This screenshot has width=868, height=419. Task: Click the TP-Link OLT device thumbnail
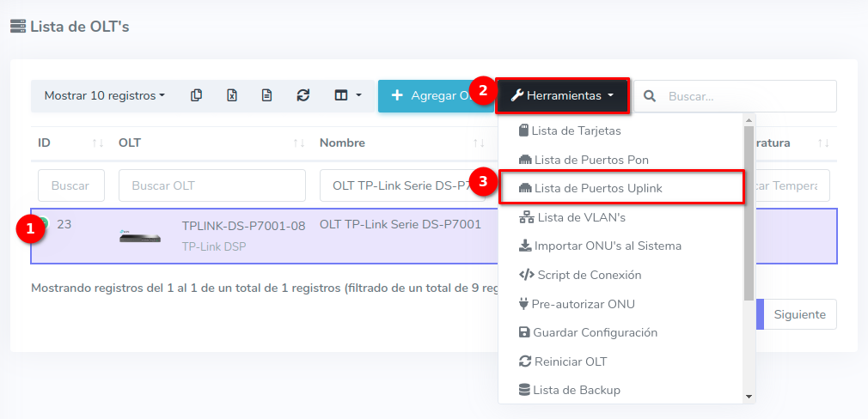coord(139,236)
